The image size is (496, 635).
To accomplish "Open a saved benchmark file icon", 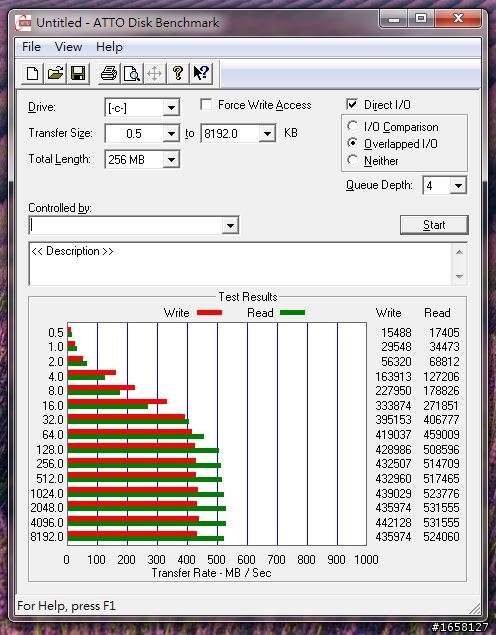I will pos(55,74).
